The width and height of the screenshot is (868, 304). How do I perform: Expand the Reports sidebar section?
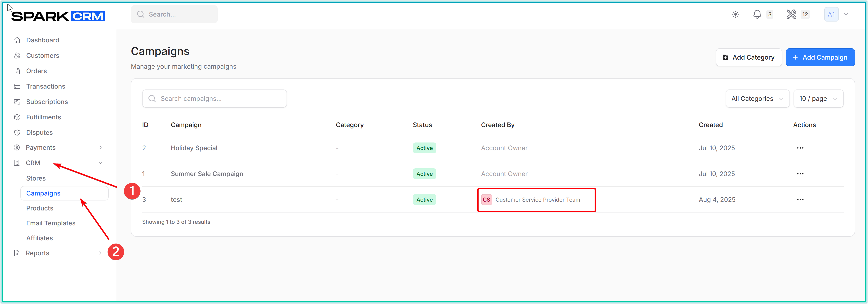pyautogui.click(x=100, y=253)
